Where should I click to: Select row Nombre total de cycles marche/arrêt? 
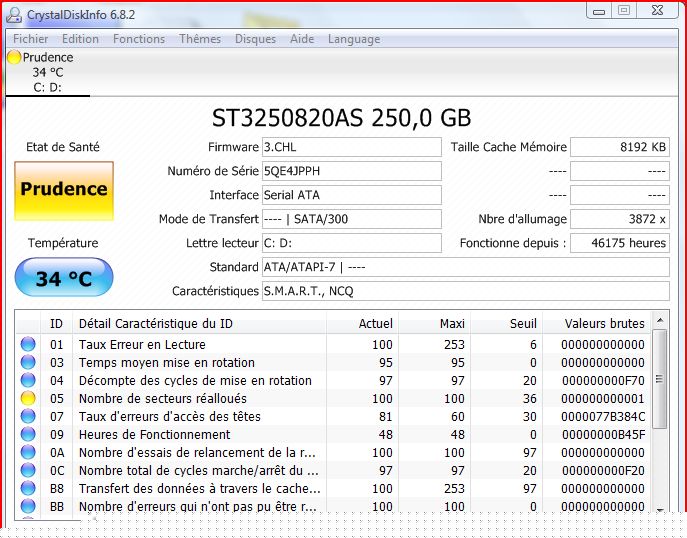333,470
